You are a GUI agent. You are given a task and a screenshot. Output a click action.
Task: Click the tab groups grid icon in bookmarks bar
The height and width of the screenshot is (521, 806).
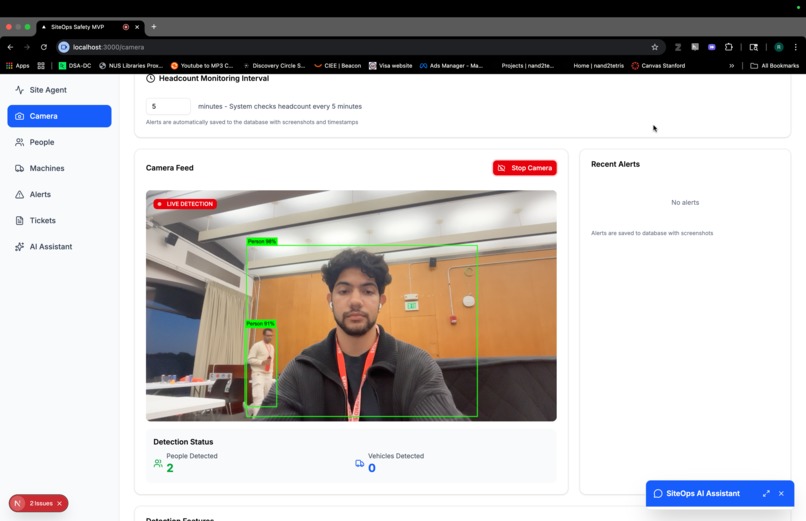pyautogui.click(x=41, y=66)
